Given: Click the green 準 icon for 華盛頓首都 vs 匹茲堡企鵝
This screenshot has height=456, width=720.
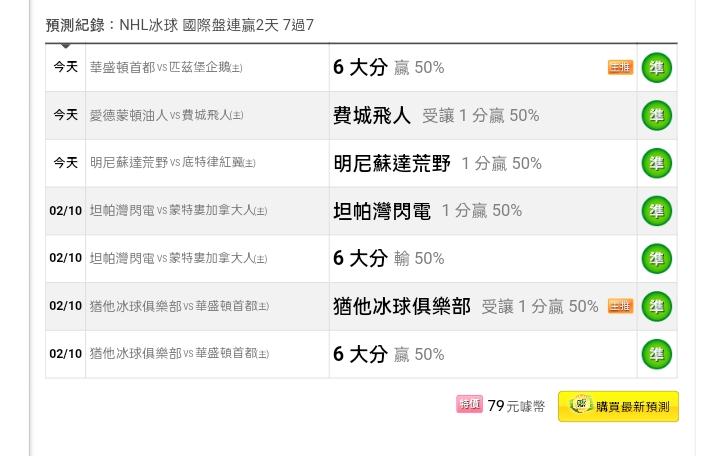Looking at the screenshot, I should (x=656, y=68).
